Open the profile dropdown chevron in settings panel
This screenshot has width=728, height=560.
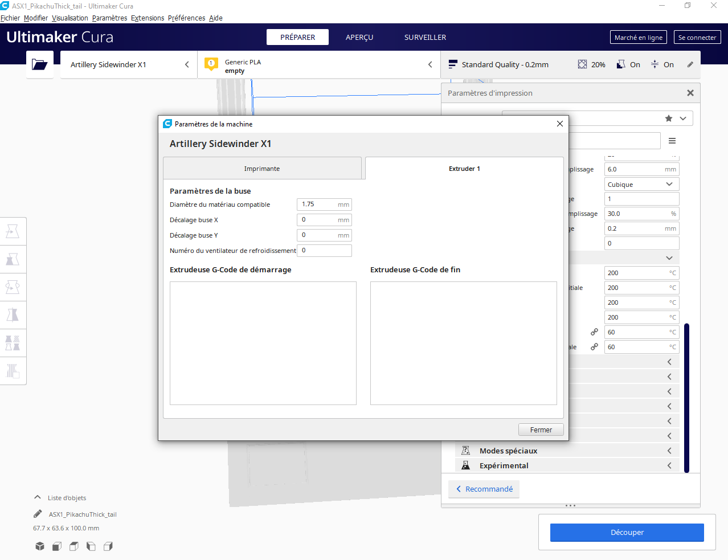(683, 118)
